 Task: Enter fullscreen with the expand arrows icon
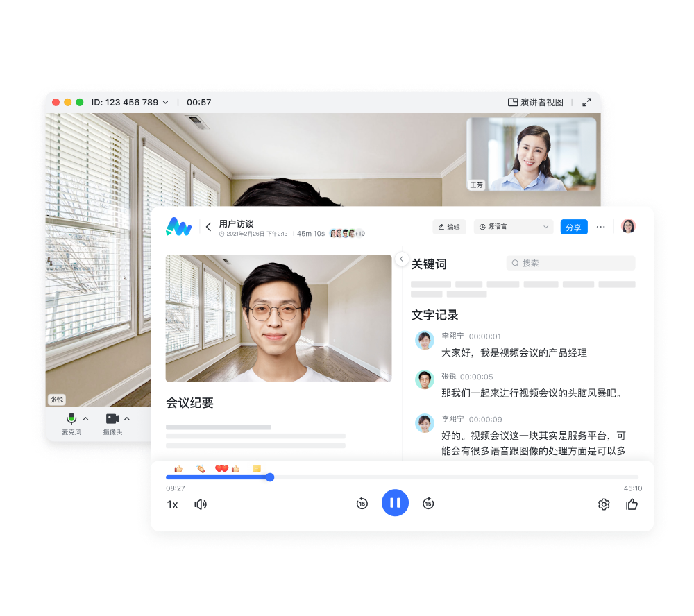click(x=586, y=102)
